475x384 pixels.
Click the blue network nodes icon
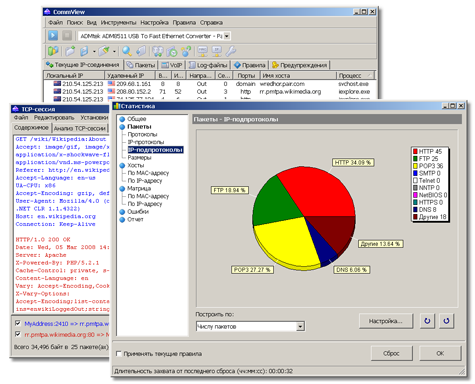coord(186,51)
